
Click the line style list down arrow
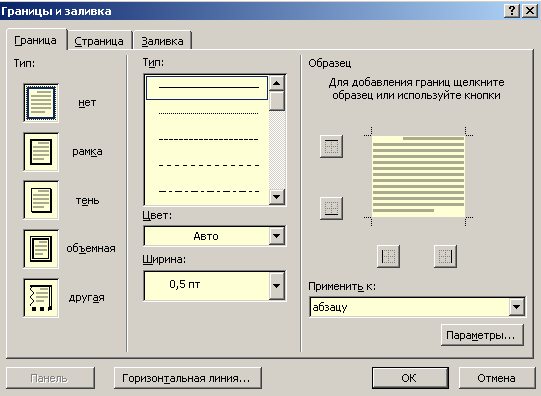(x=277, y=197)
